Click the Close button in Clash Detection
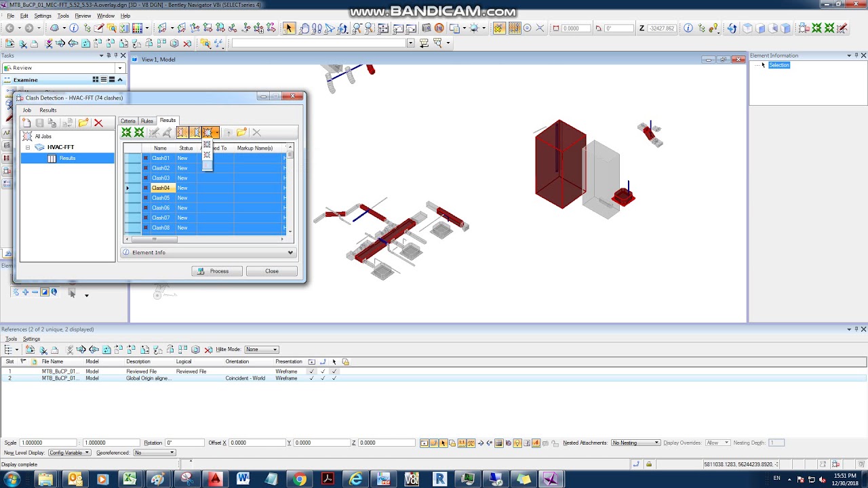868x488 pixels. click(272, 271)
